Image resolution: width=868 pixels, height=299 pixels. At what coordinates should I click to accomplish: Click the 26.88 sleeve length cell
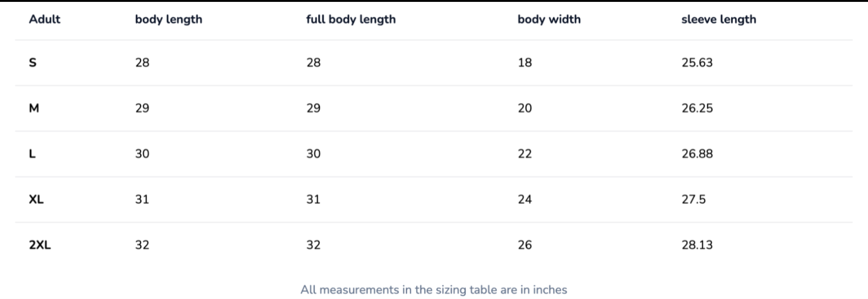tap(697, 154)
